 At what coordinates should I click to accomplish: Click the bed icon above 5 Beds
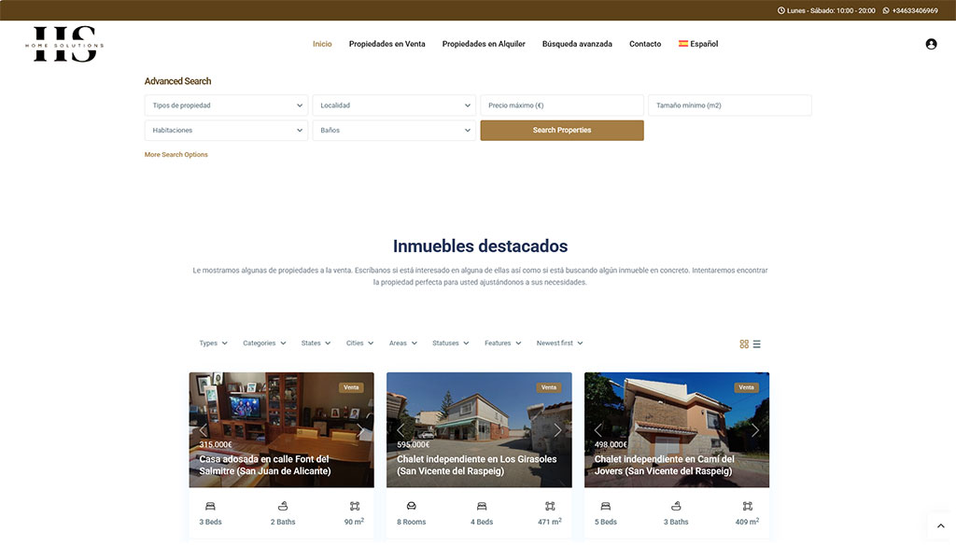coord(605,506)
